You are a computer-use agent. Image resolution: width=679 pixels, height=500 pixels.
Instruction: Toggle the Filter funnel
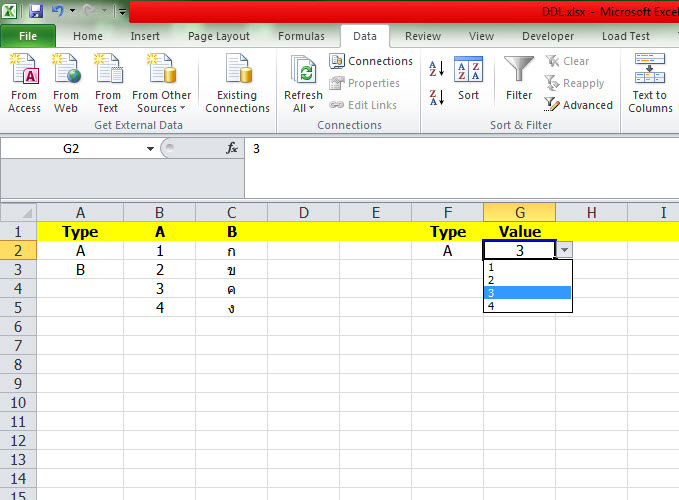(x=519, y=78)
